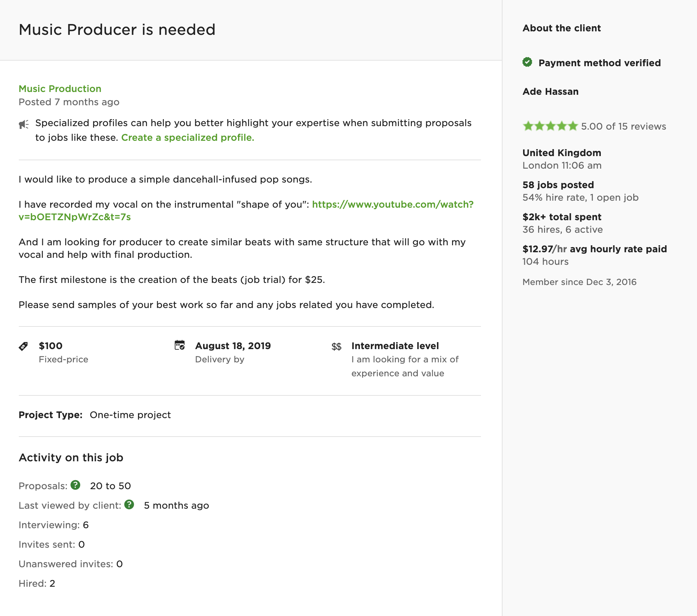
Task: Click the About the client heading
Action: pyautogui.click(x=561, y=28)
